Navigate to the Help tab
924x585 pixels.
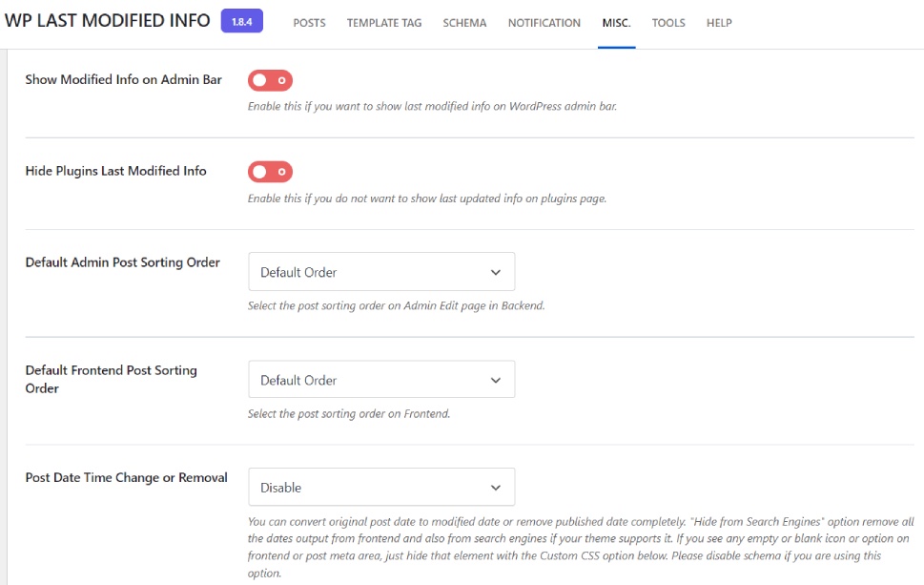coord(719,23)
